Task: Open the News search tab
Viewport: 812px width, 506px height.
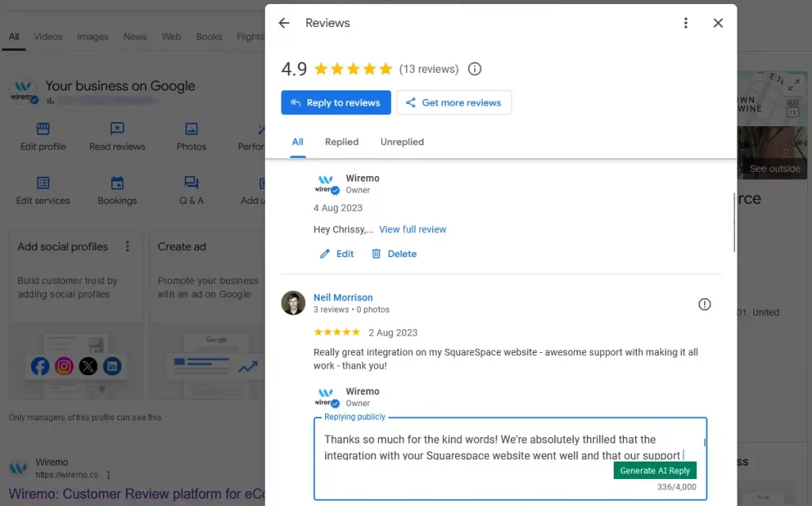Action: (x=135, y=36)
